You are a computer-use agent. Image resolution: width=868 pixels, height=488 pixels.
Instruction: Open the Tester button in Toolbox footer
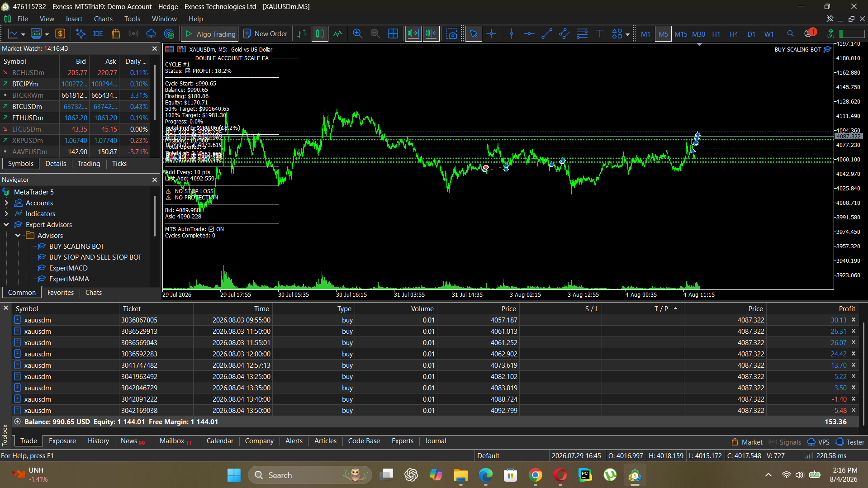coord(850,442)
